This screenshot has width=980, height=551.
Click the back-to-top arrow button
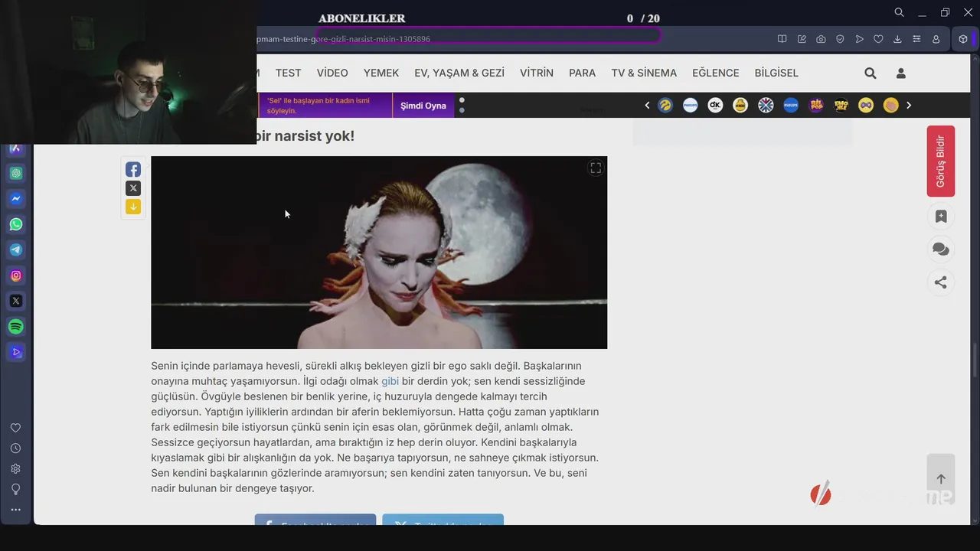[x=941, y=479]
